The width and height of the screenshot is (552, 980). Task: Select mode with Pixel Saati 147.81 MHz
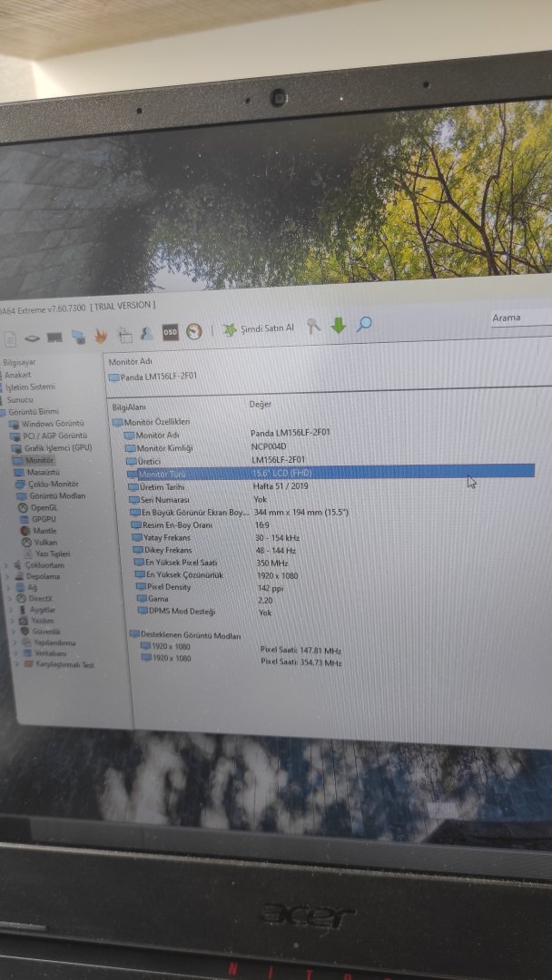point(242,648)
